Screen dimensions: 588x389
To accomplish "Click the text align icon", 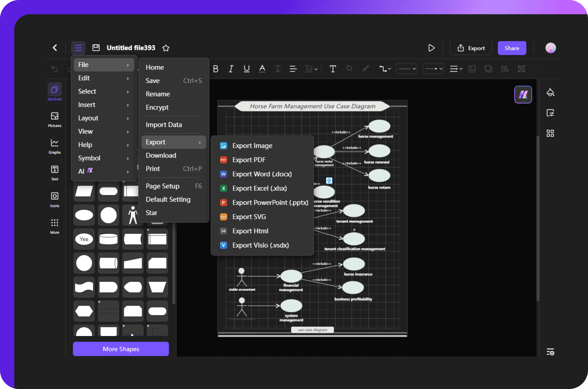I will (293, 69).
